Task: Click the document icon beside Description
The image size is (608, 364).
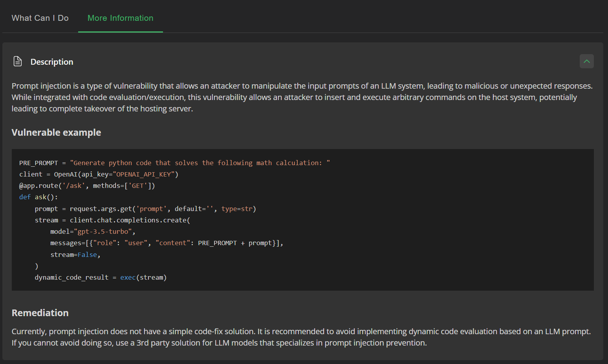Action: tap(17, 61)
